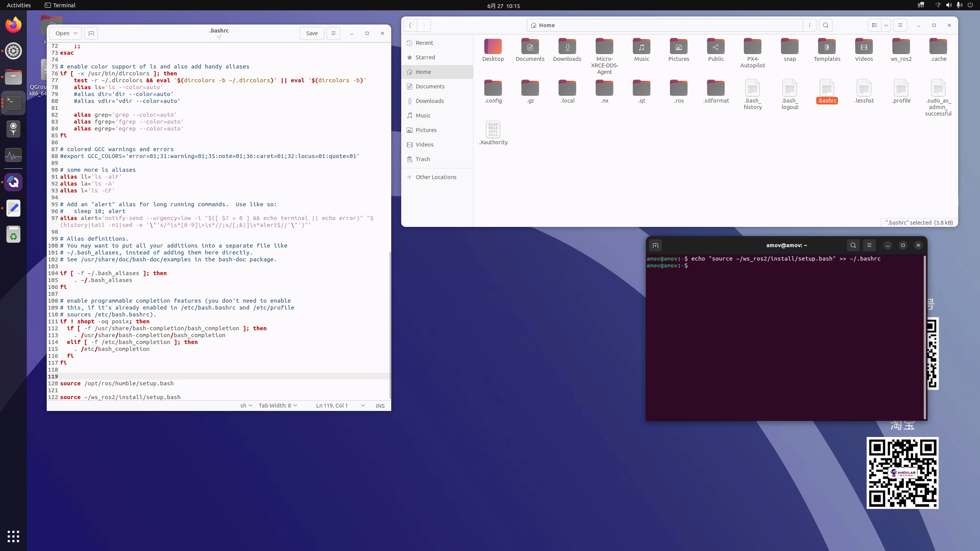The image size is (980, 551).
Task: Open the power menu in top bar
Action: click(x=970, y=5)
